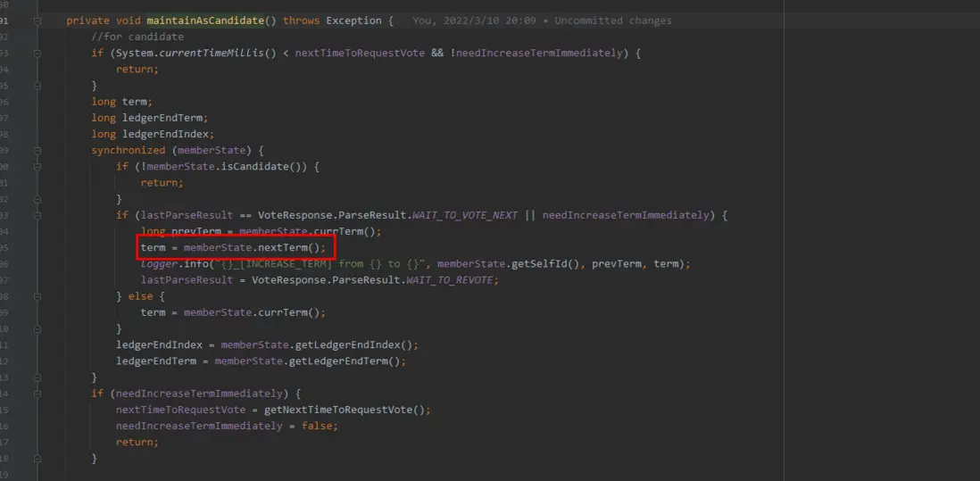Click the git blame annotation 'You, 2022/3/10 20:09'
This screenshot has height=481, width=980.
tap(474, 21)
